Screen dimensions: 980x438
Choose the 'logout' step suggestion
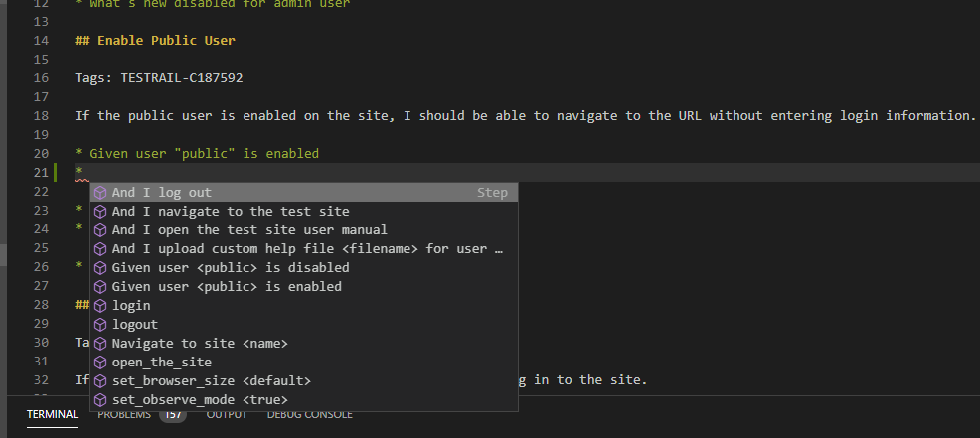click(304, 325)
